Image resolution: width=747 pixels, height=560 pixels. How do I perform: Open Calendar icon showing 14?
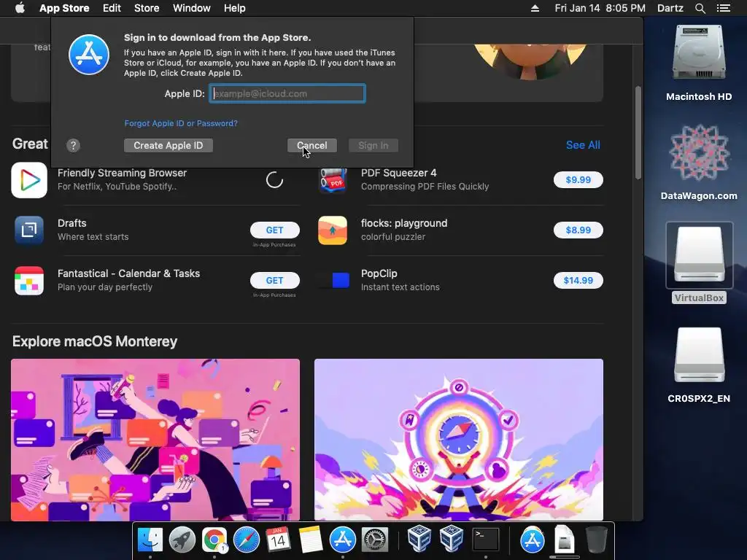pos(278,540)
